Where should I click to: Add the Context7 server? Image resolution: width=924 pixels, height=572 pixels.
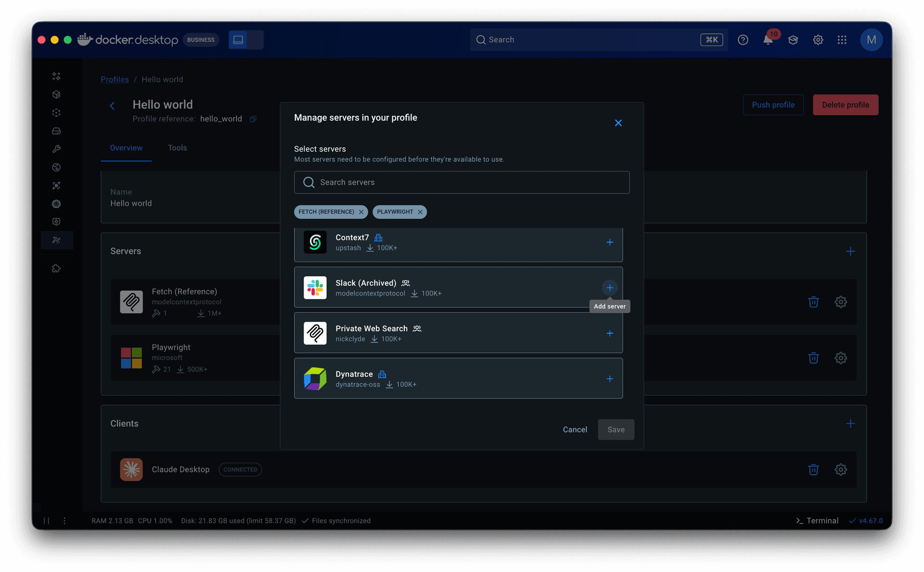(609, 242)
